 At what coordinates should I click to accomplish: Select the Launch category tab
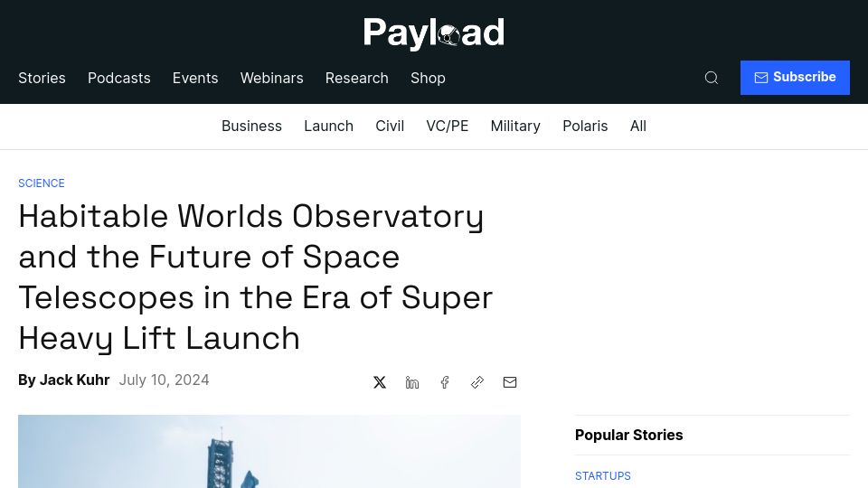[329, 127]
